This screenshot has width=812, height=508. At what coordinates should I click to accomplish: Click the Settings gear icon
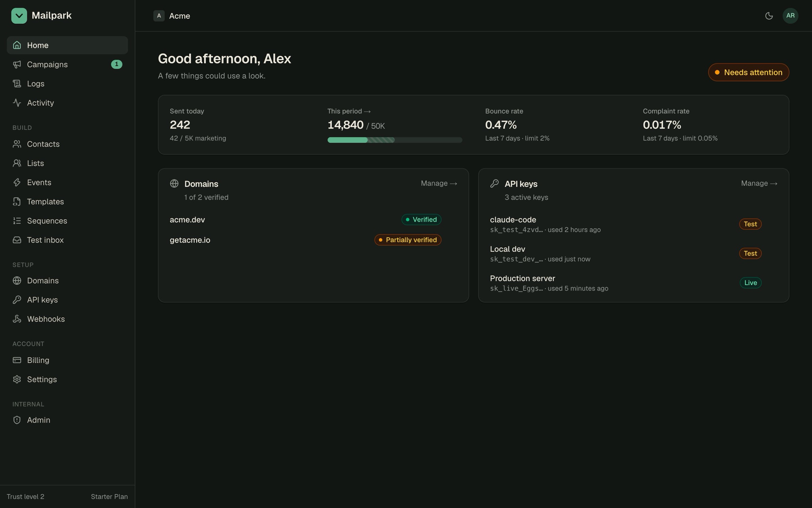click(17, 379)
